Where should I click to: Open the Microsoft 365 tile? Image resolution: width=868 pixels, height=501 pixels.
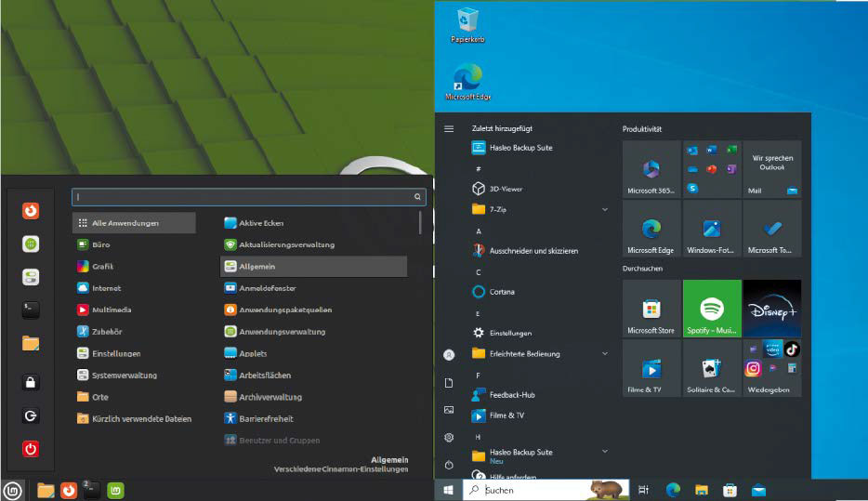pos(651,169)
